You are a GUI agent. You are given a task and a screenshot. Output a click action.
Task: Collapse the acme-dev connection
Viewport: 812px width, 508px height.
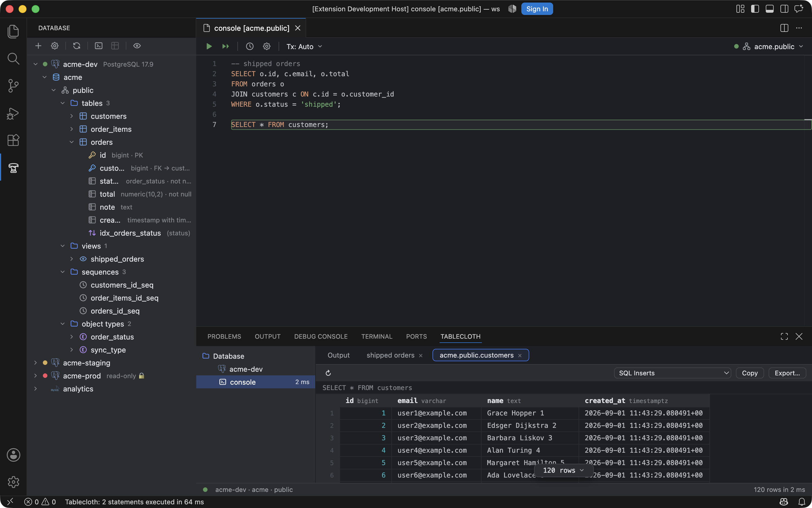tap(36, 64)
